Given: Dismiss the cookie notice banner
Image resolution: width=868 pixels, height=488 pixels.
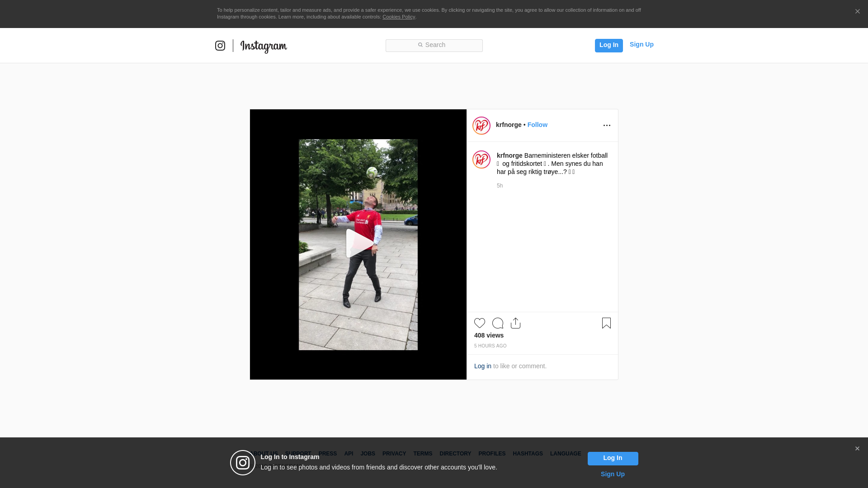Looking at the screenshot, I should point(857,11).
